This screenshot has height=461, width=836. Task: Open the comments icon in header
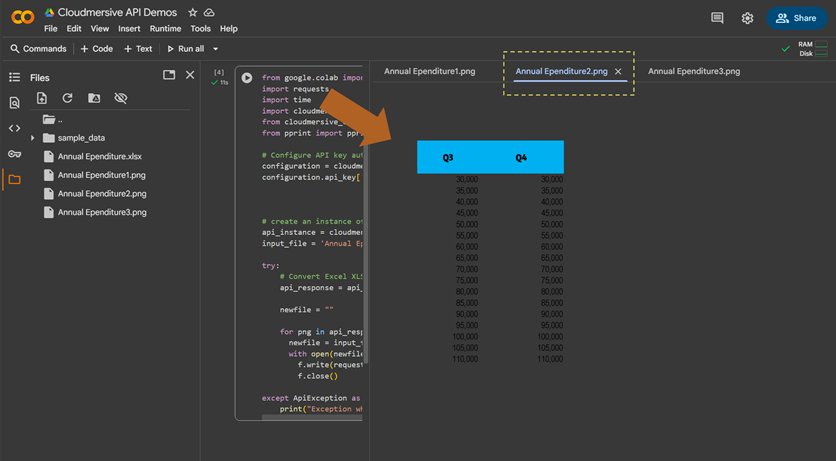(717, 18)
